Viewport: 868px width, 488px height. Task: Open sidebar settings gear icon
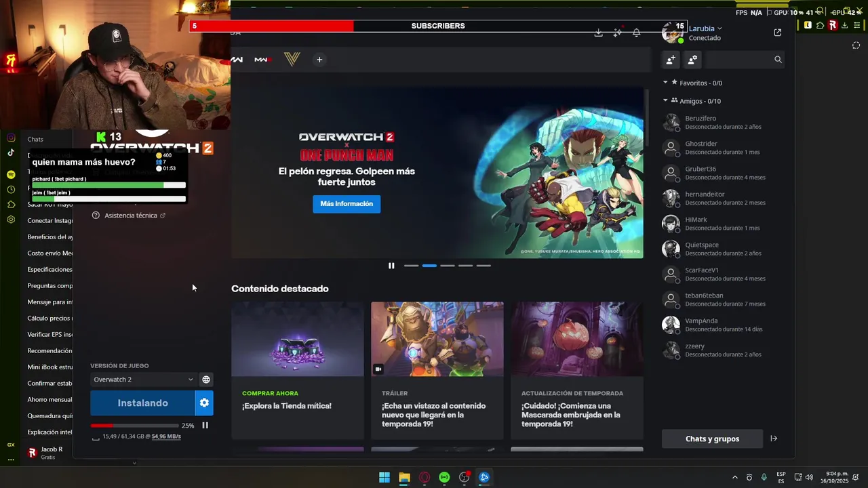point(11,220)
